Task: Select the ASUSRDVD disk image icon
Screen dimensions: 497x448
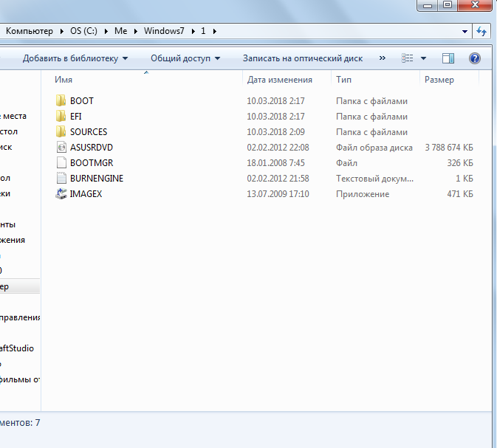Action: [61, 148]
